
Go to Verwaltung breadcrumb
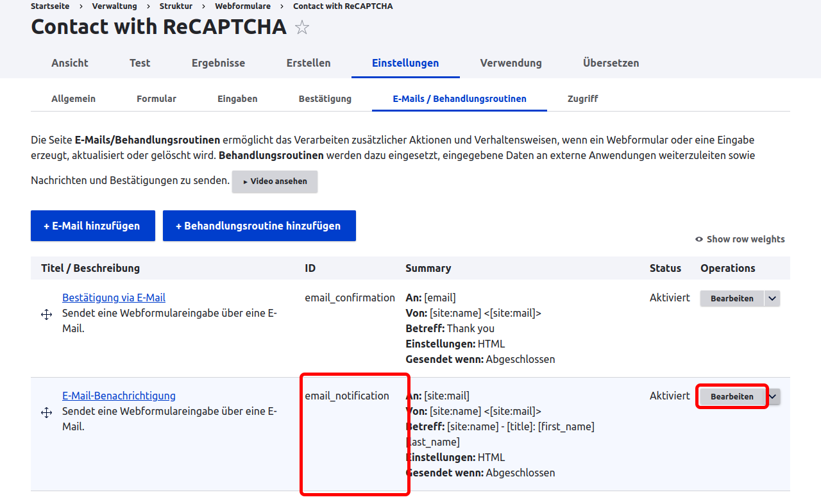[115, 6]
